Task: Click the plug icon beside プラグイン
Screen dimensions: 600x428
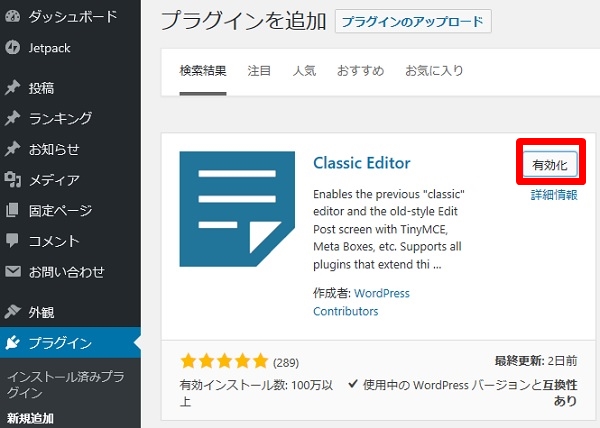Action: point(13,343)
